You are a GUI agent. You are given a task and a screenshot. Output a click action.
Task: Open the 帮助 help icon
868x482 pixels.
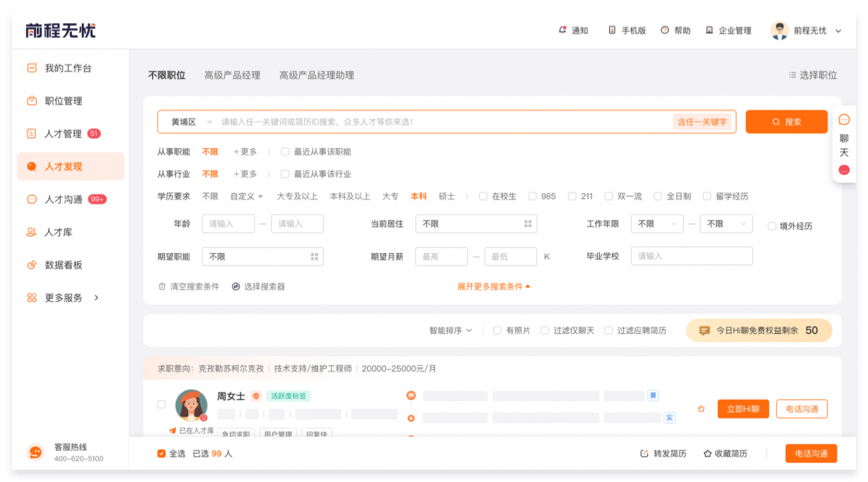point(665,30)
